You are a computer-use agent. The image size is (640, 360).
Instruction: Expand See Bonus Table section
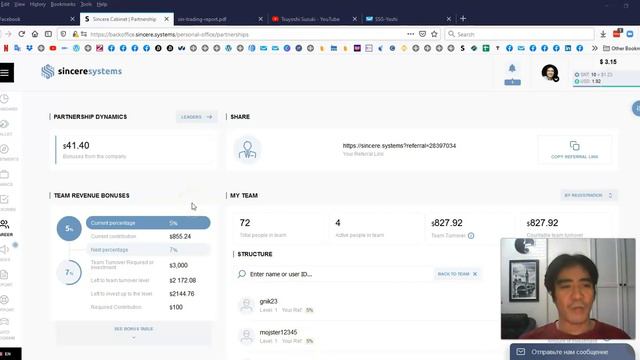pyautogui.click(x=133, y=332)
